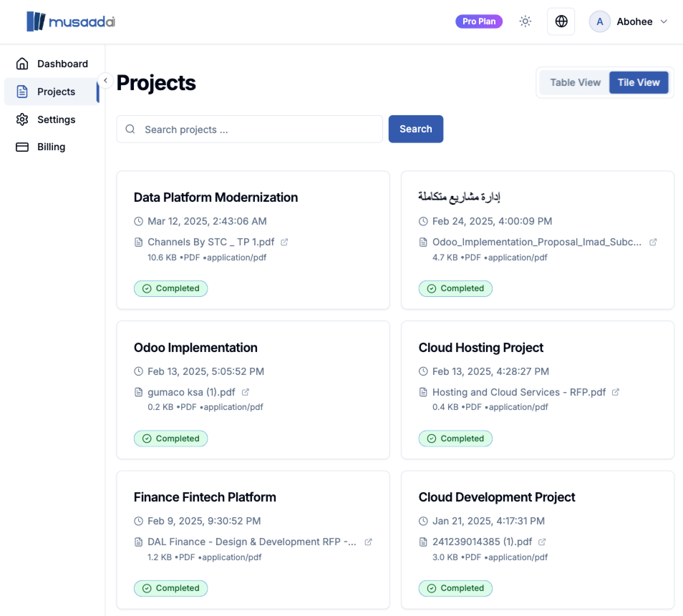683x616 pixels.
Task: Open Settings in sidebar
Action: click(x=52, y=119)
